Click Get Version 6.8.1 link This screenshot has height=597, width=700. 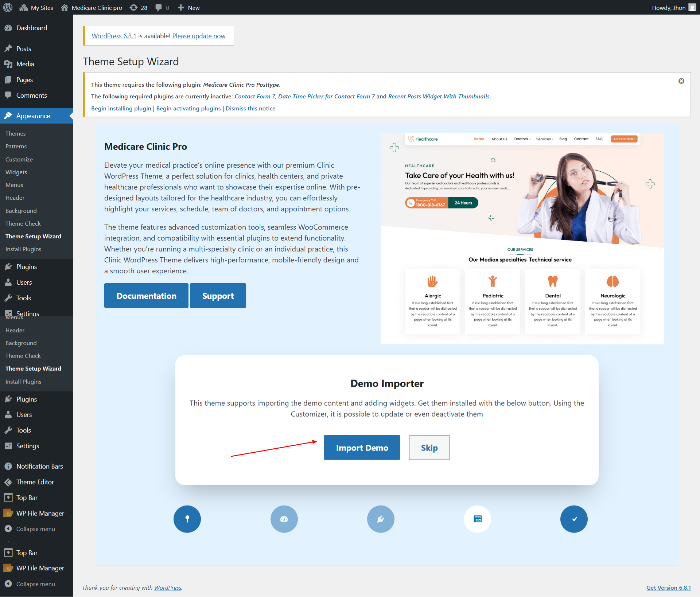(668, 588)
